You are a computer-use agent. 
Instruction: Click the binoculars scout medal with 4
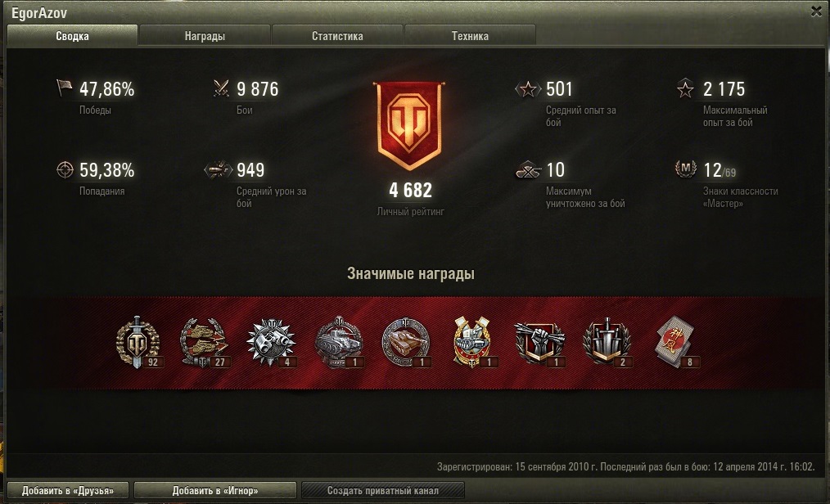[272, 343]
